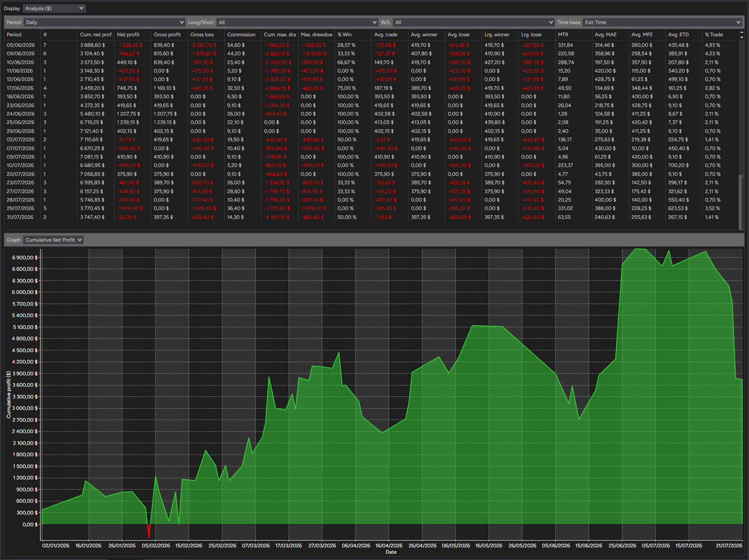Screen dimensions: 749x560
Task: Select the 20/07/2026 period row
Action: (371, 174)
